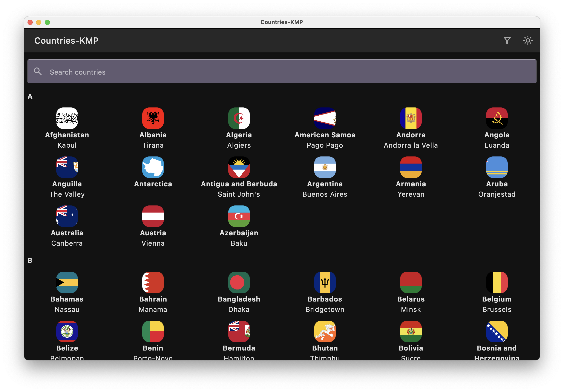The image size is (564, 392).
Task: Choose the American Samoa flag
Action: click(x=325, y=118)
